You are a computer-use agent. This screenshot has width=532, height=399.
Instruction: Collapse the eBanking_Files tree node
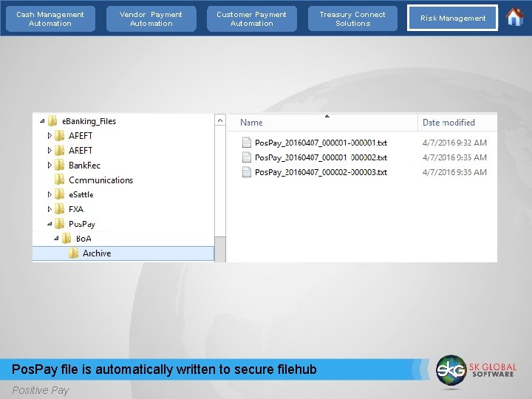tap(42, 120)
